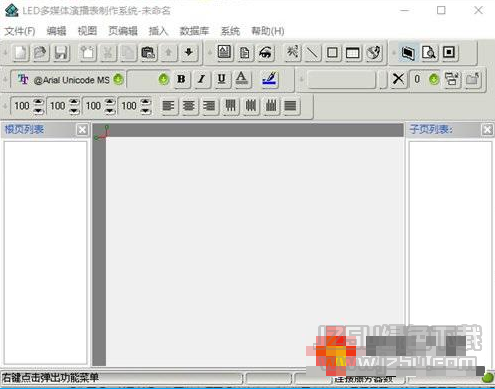
Task: Move item down with the down arrow
Action: 189,53
